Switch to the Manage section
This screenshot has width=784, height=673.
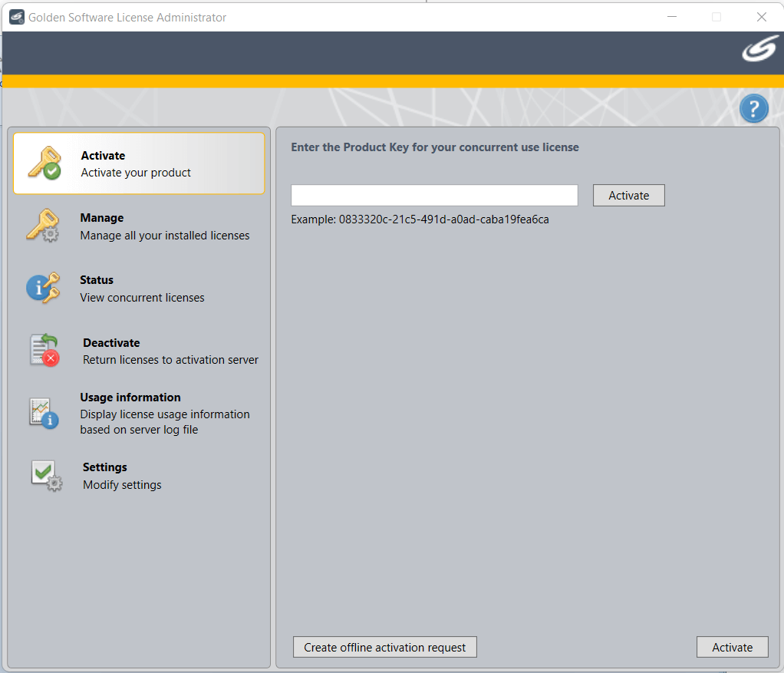138,226
